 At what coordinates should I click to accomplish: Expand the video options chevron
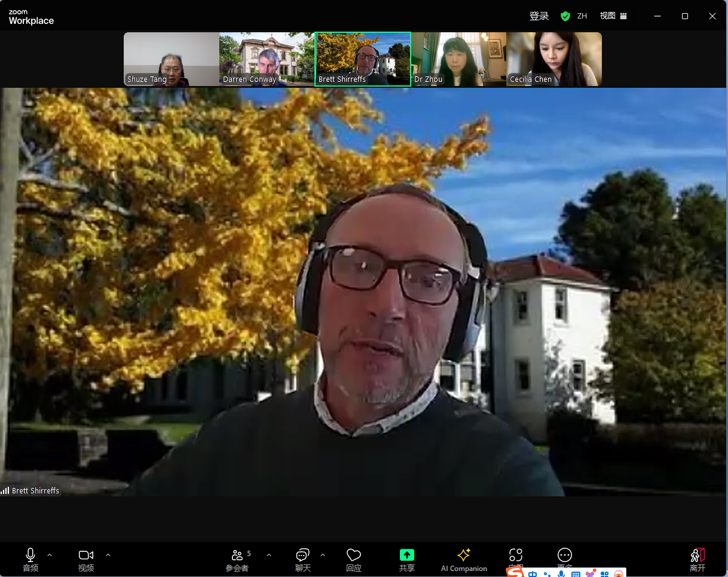[x=108, y=555]
